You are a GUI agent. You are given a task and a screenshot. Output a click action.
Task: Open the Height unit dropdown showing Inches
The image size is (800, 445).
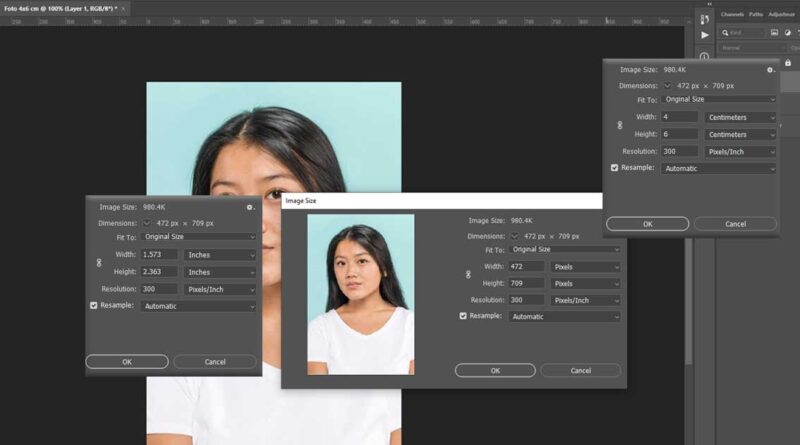[219, 272]
